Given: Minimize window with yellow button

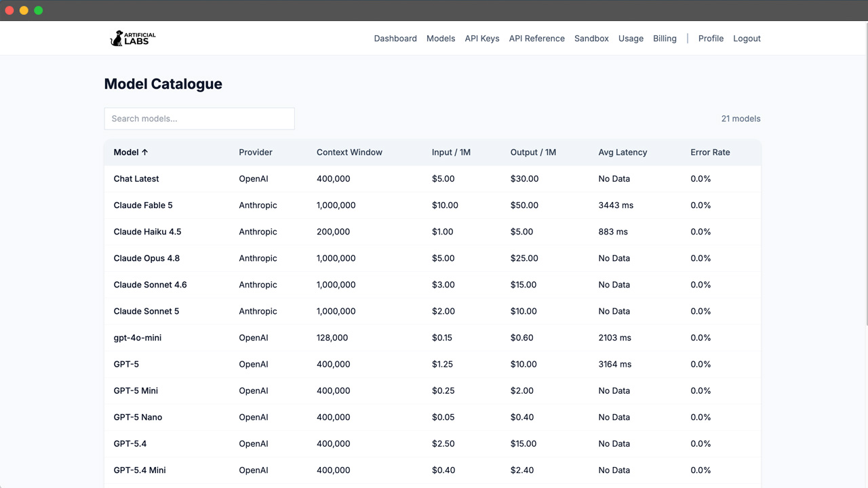Looking at the screenshot, I should pos(24,10).
